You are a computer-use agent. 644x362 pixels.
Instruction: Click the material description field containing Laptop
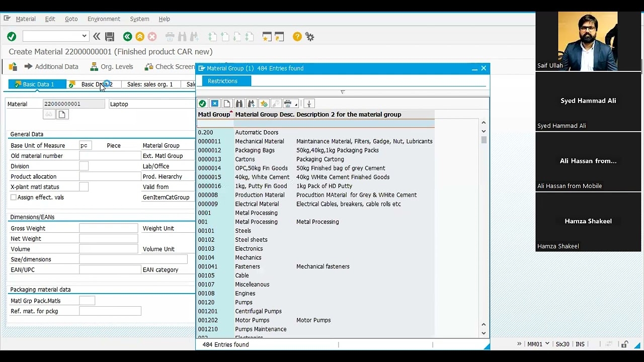(151, 104)
